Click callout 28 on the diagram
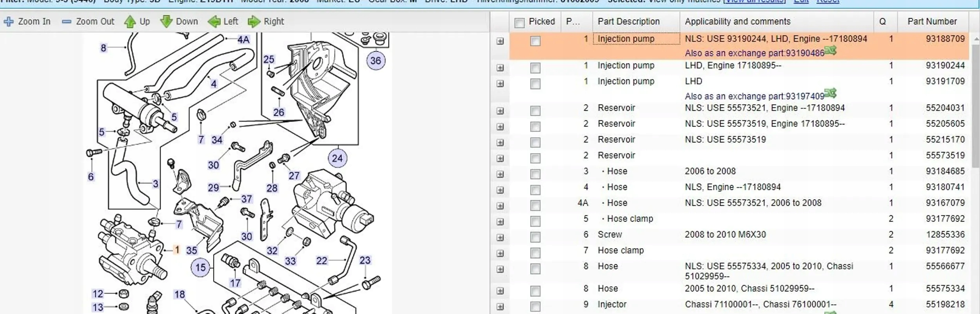The image size is (980, 314). [272, 188]
